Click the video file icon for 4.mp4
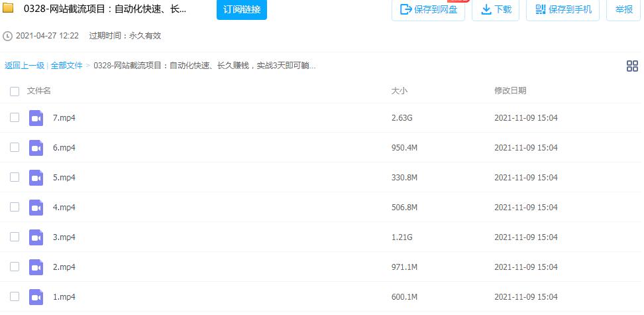This screenshot has width=644, height=315. tap(36, 208)
